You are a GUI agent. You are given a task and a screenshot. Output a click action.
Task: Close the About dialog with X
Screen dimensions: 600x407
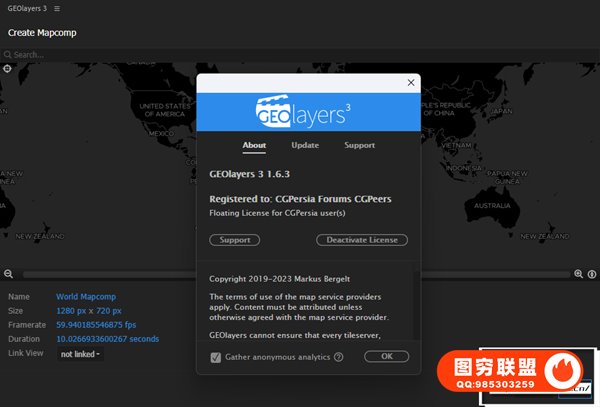(x=410, y=83)
